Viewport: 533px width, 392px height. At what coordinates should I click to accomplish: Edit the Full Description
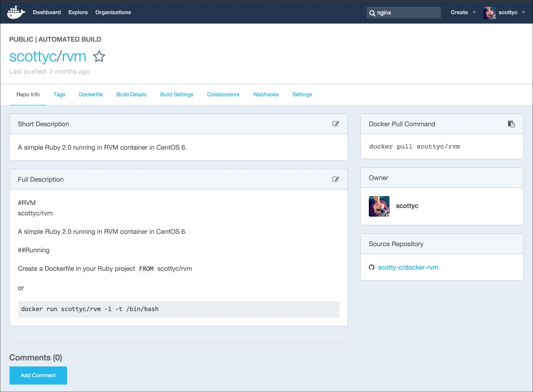click(x=336, y=179)
